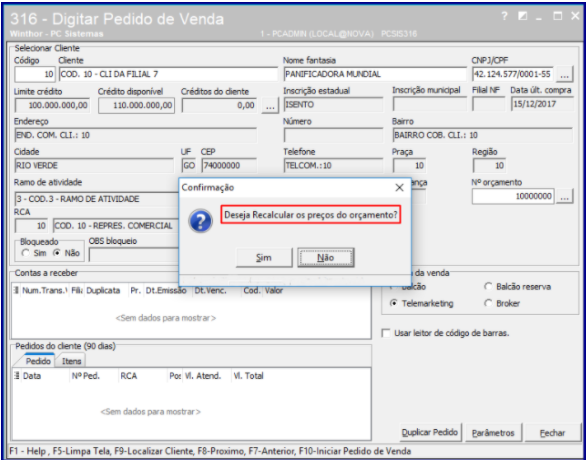Image resolution: width=588 pixels, height=460 pixels.
Task: Click Num.Trans. column header in Contas a receber
Action: click(x=44, y=291)
